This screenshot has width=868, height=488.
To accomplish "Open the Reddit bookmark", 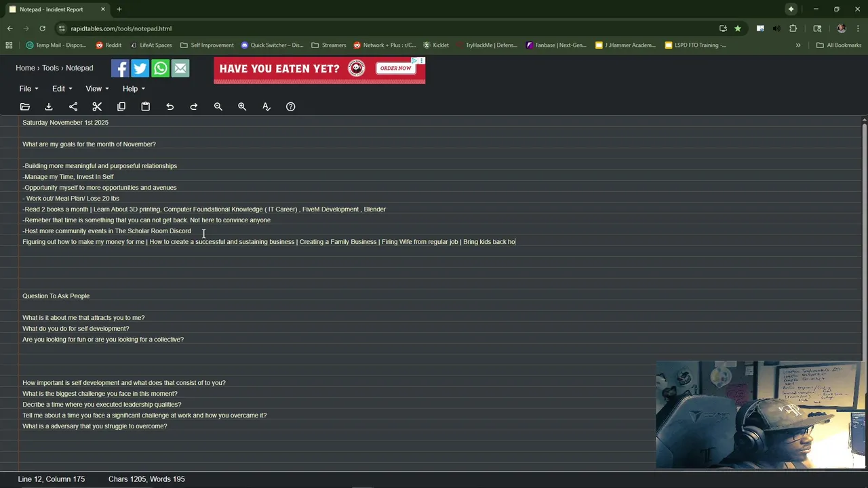I will 108,45.
